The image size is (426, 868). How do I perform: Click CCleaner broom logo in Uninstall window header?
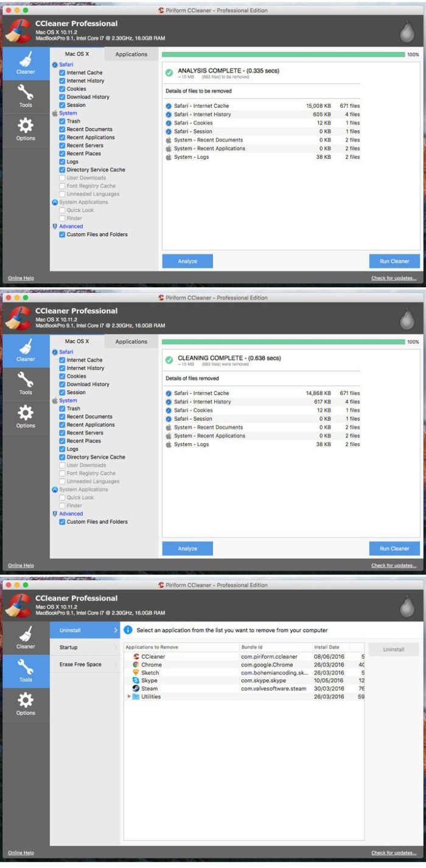click(x=18, y=606)
